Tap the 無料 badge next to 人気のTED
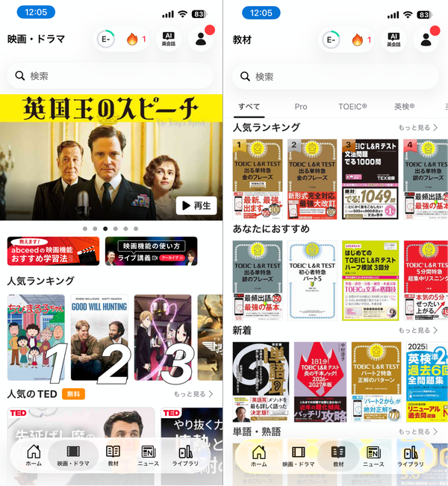The width and height of the screenshot is (448, 486). [x=73, y=394]
